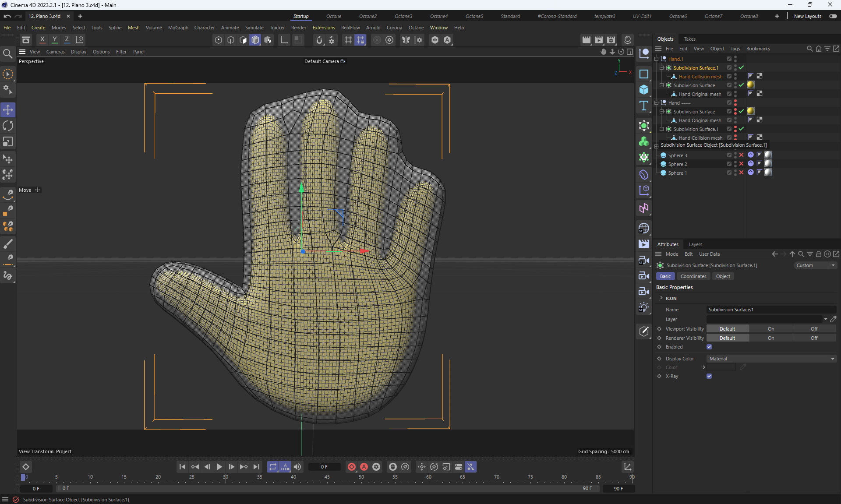Screen dimensions: 841x504
Task: Select the Move tool in left toolbar
Action: pyautogui.click(x=8, y=109)
